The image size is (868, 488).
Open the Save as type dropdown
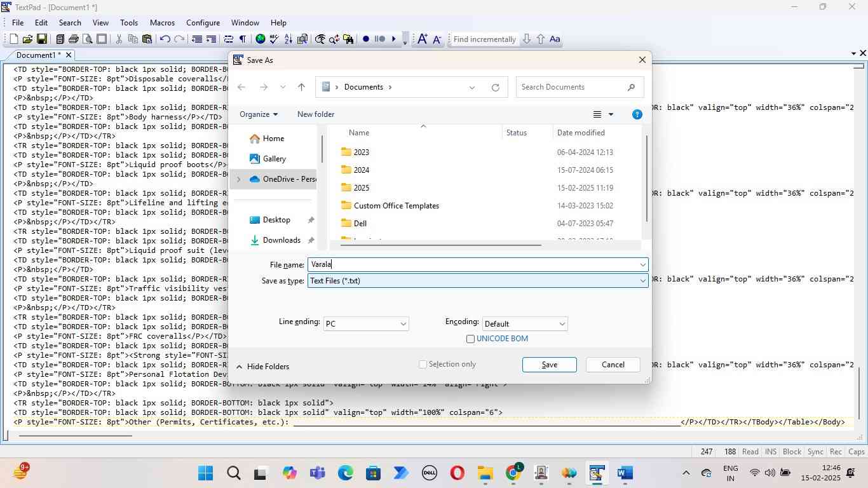click(642, 281)
